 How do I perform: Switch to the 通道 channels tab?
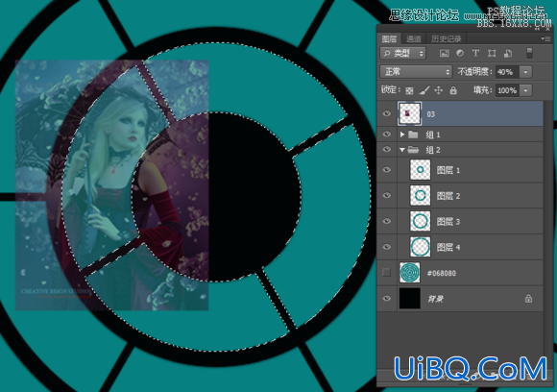click(414, 39)
